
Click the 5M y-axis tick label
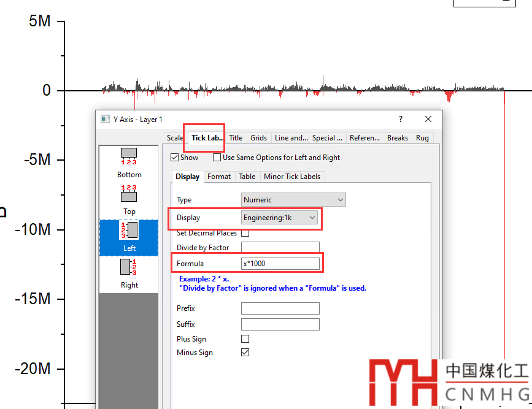tap(40, 21)
